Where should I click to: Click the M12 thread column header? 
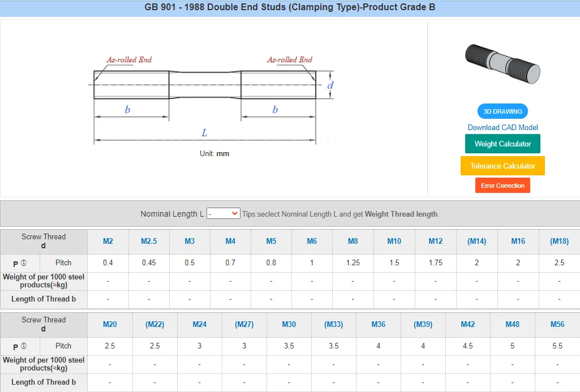[x=435, y=241]
